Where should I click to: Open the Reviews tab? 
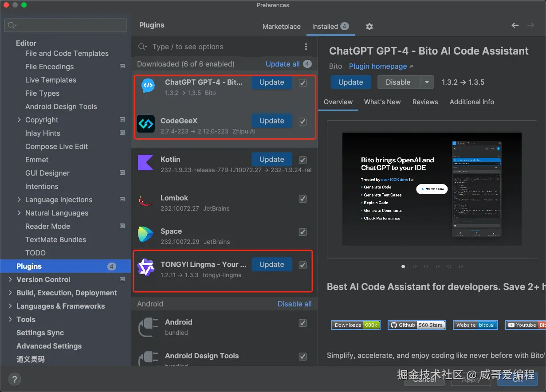pos(425,102)
